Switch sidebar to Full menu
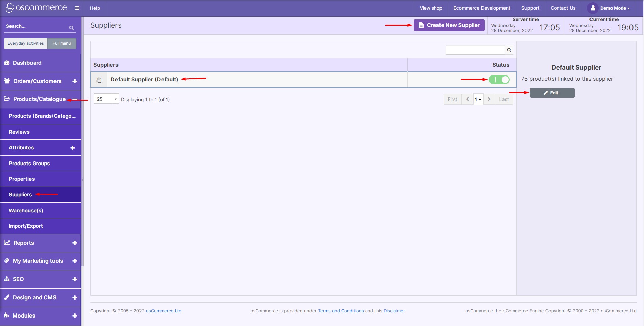Image resolution: width=644 pixels, height=326 pixels. (x=62, y=43)
